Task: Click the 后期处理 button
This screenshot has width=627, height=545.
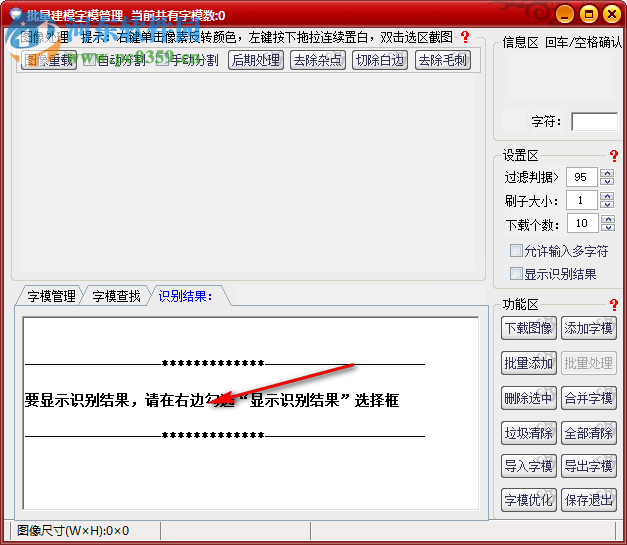Action: 256,60
